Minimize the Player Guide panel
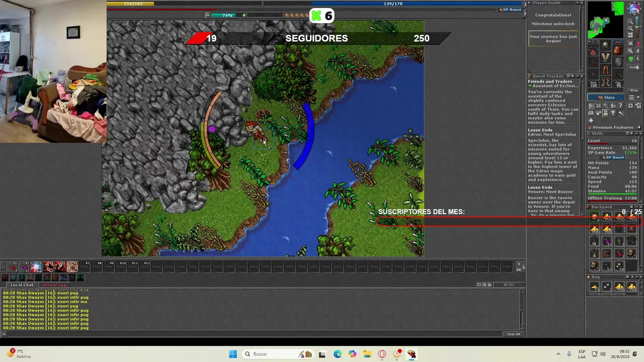This screenshot has width=644, height=362. point(578,3)
